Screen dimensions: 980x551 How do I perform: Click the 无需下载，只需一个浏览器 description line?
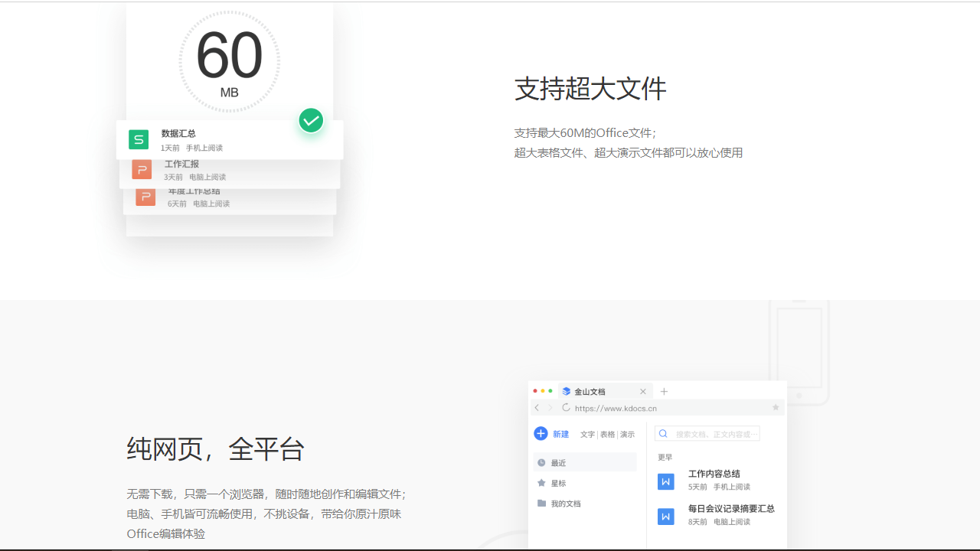tap(266, 494)
